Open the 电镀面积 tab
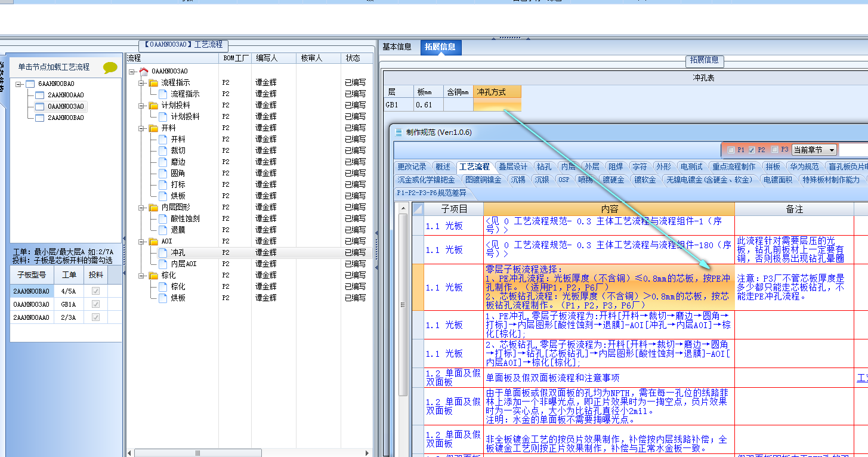868x457 pixels. (x=779, y=180)
